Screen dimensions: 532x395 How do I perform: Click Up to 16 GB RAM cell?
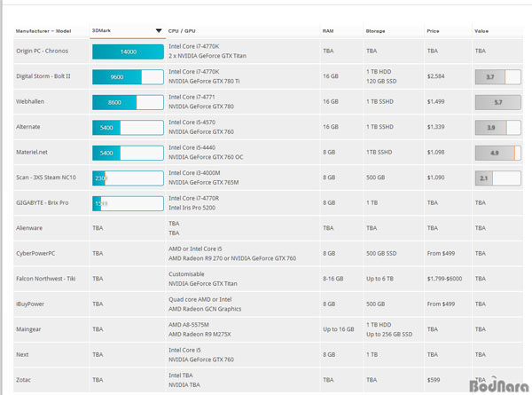click(x=339, y=329)
